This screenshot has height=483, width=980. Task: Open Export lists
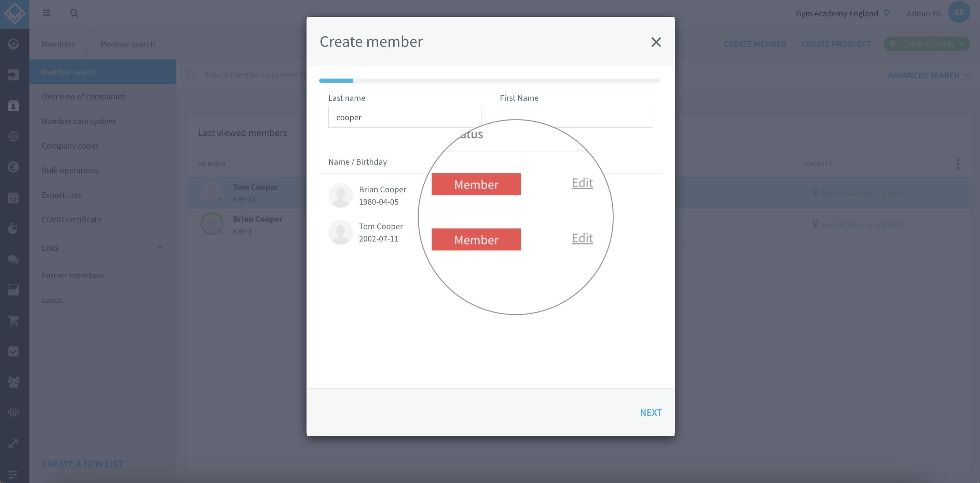point(61,195)
